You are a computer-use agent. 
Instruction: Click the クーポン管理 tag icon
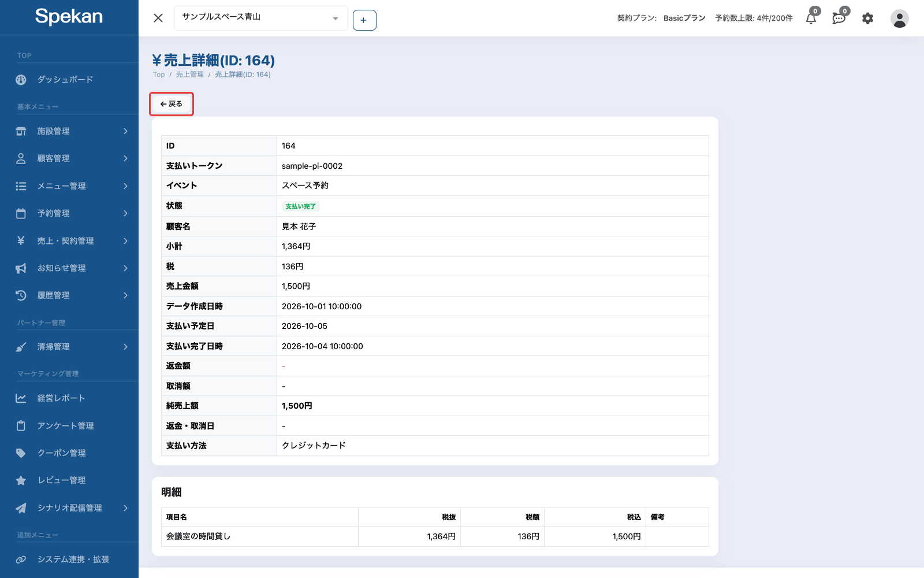[x=21, y=453]
